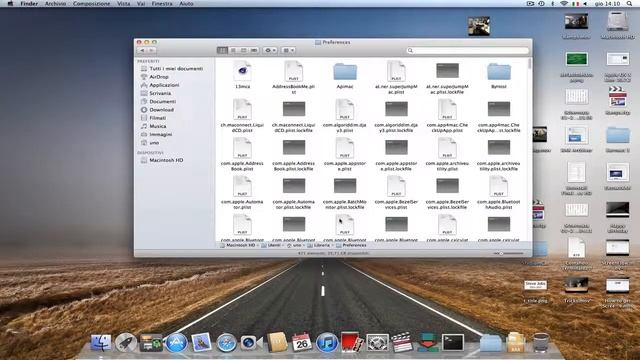Click Macintosh HD in the path bar

point(238,245)
